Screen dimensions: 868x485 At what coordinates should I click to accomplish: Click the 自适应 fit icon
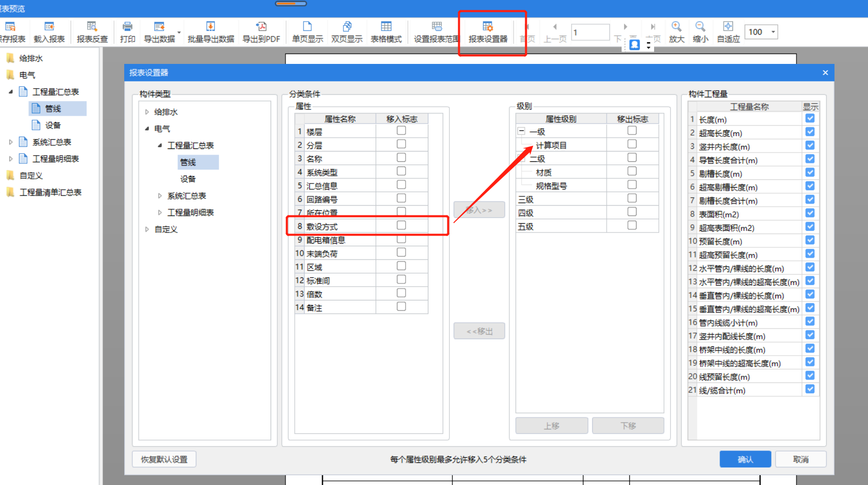coord(728,32)
